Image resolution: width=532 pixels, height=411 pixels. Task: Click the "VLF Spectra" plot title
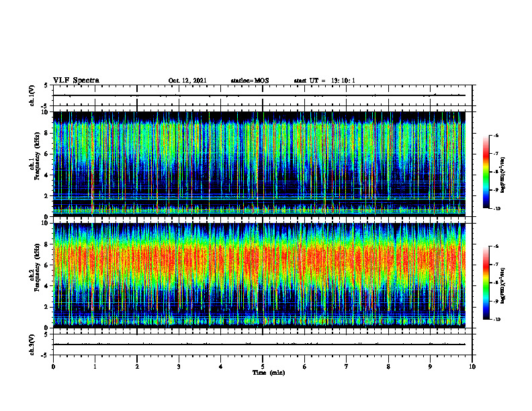pos(76,80)
